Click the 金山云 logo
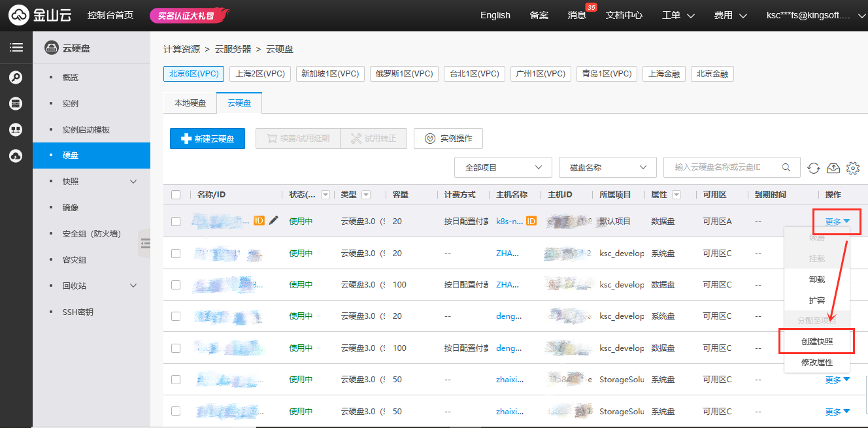868x428 pixels. [40, 15]
